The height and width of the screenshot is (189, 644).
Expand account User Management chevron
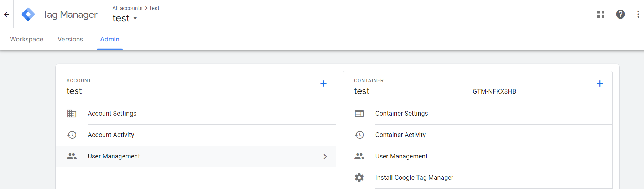point(325,157)
